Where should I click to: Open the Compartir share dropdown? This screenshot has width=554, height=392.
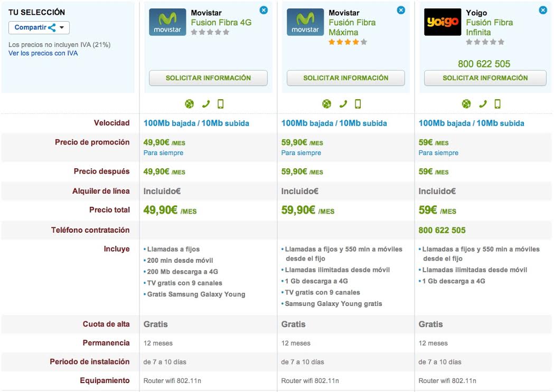pyautogui.click(x=39, y=28)
